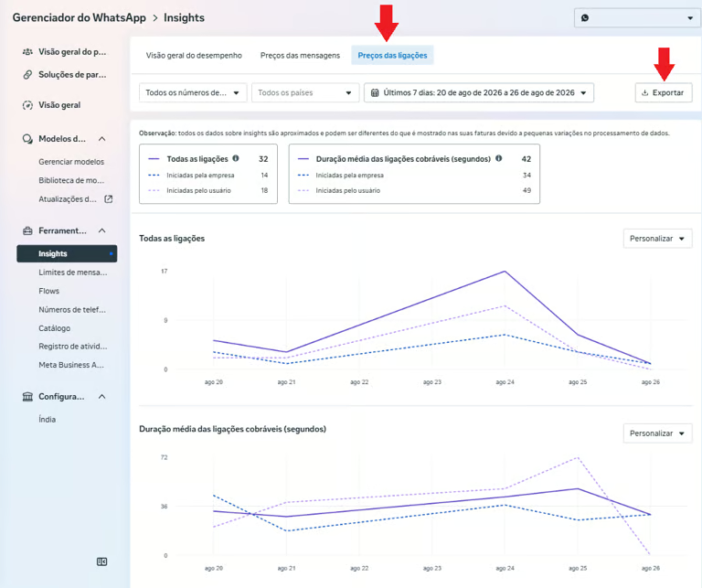Click Gerenciador do WhatsApp breadcrumb

pos(80,18)
